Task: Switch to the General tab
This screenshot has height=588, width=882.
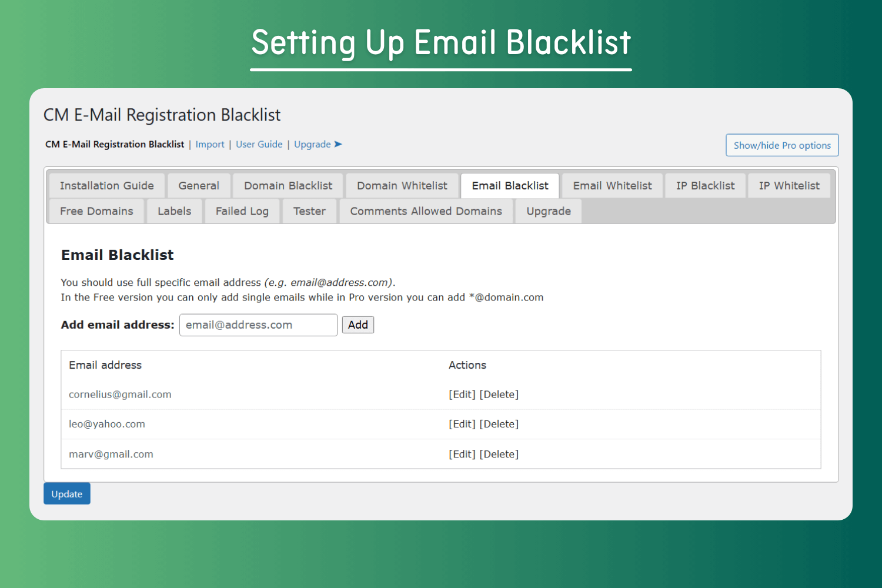Action: (199, 186)
